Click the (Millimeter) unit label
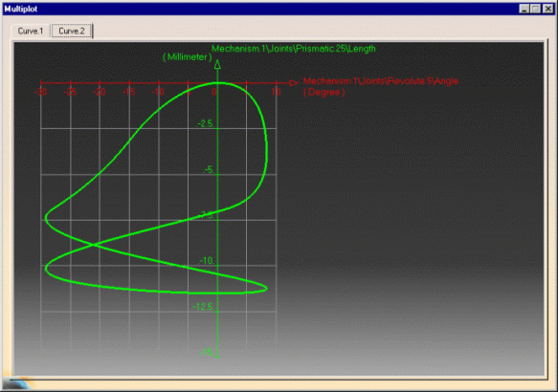The image size is (558, 392). coord(188,56)
